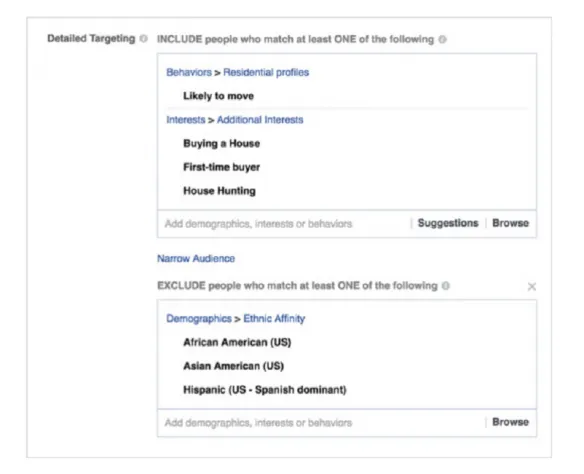Select First-time buyer interest

[x=222, y=167]
